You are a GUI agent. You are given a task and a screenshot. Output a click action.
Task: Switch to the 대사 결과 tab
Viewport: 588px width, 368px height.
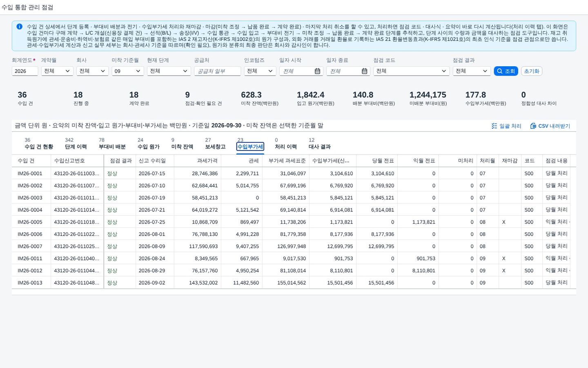click(x=319, y=144)
